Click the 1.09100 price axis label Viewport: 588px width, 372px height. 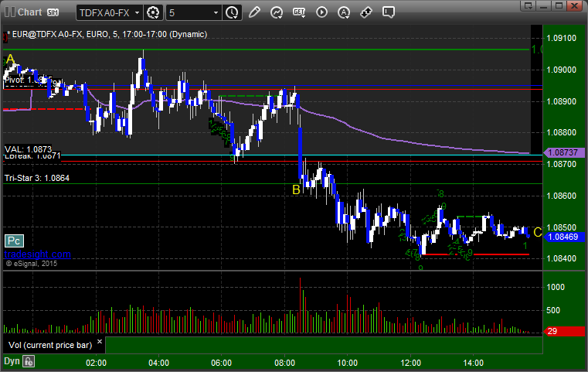[562, 38]
